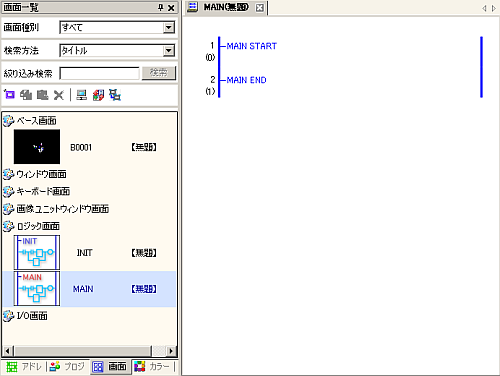The height and width of the screenshot is (376, 500).
Task: Click the horizontal scrollbar right arrow
Action: click(171, 351)
